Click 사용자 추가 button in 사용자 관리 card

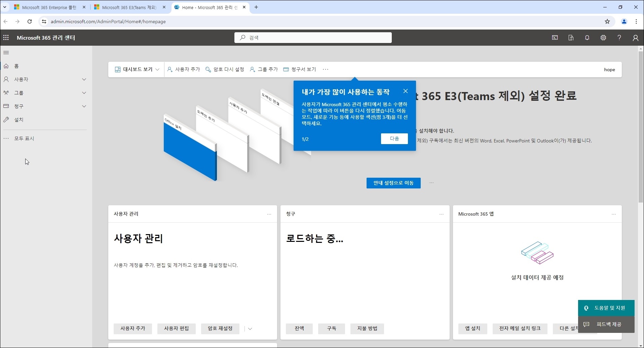point(133,329)
